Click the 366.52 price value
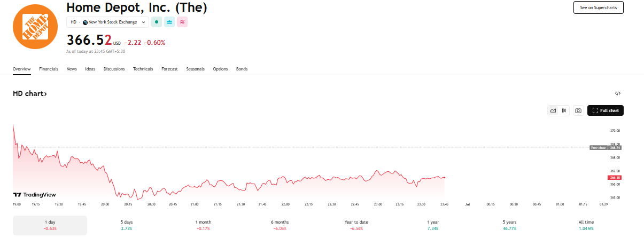The height and width of the screenshot is (238, 644). click(x=89, y=40)
